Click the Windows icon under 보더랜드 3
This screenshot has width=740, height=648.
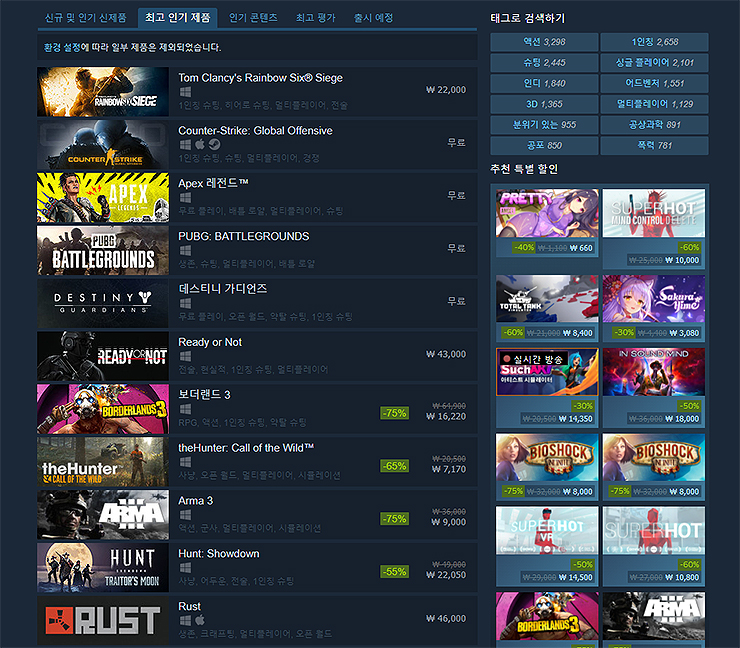[x=185, y=409]
